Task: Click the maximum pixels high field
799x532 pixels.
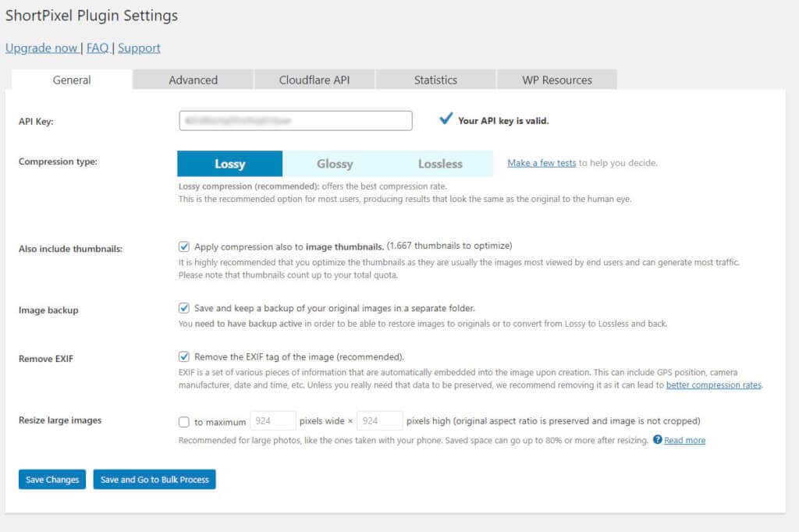Action: 380,421
